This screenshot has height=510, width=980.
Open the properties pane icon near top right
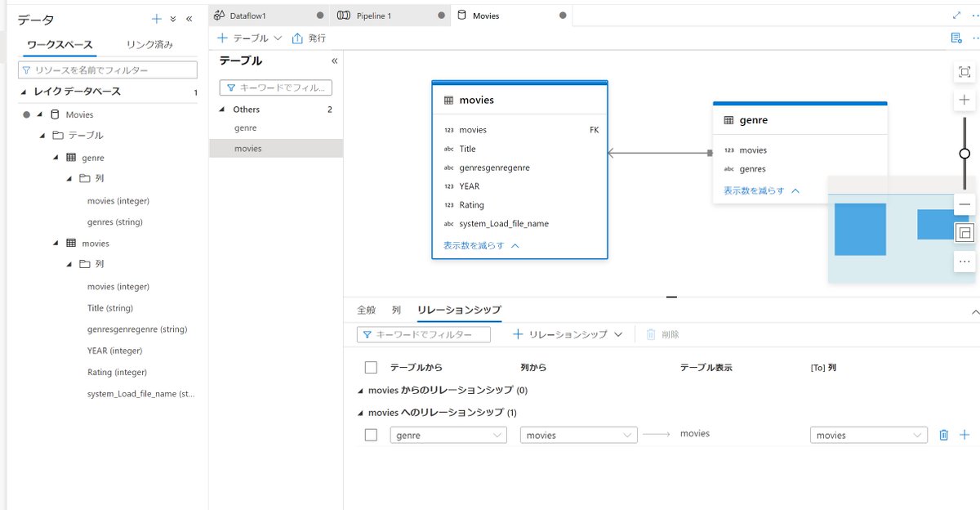(956, 38)
